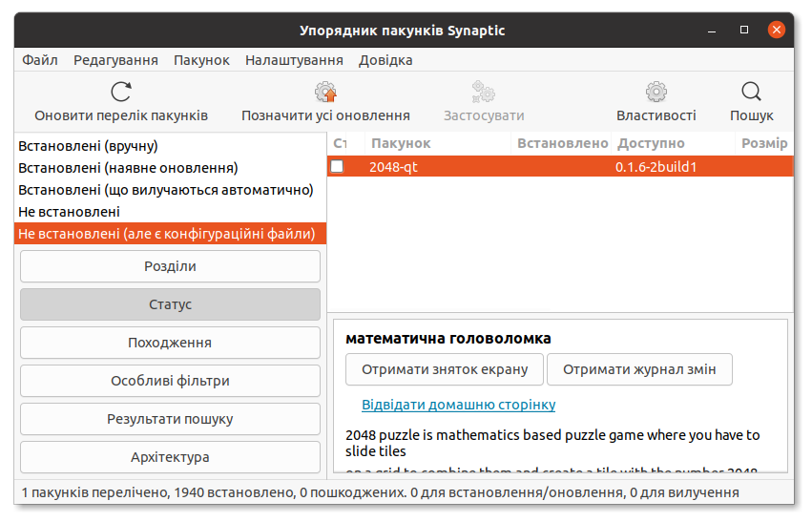The width and height of the screenshot is (812, 522).
Task: Sort by the Доступно column header
Action: [674, 143]
